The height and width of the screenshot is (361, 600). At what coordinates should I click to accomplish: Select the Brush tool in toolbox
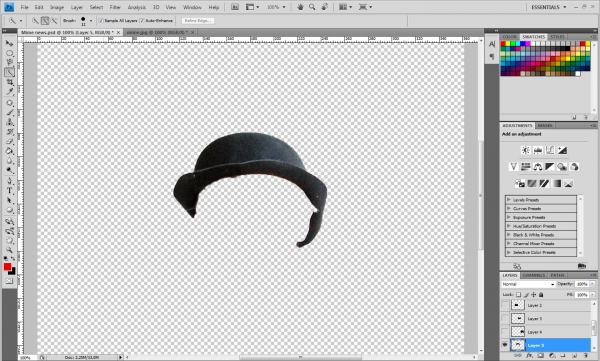[x=10, y=113]
